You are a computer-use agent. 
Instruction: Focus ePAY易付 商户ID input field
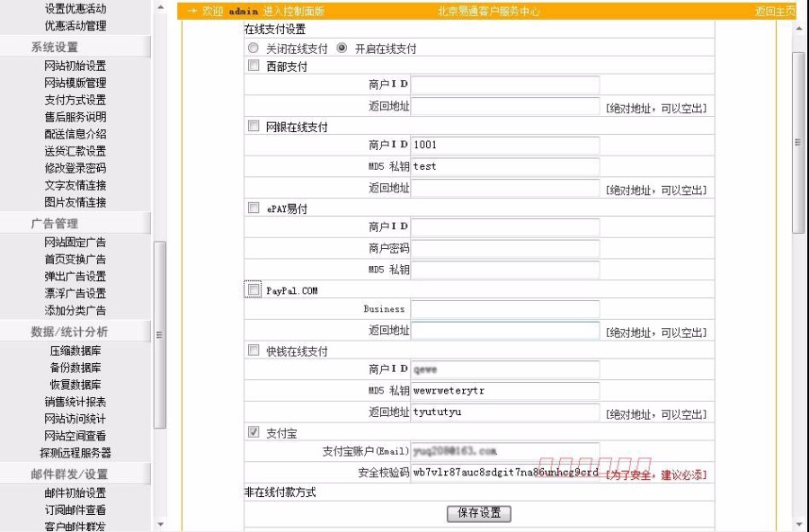click(x=505, y=227)
